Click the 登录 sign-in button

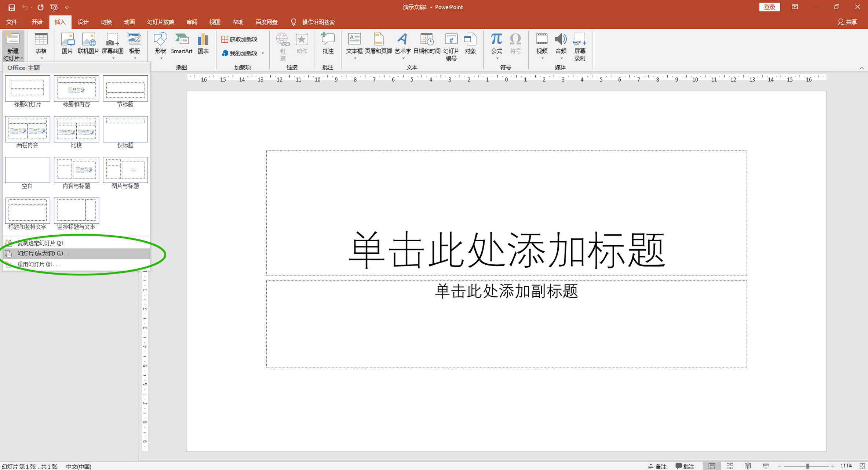pos(769,7)
